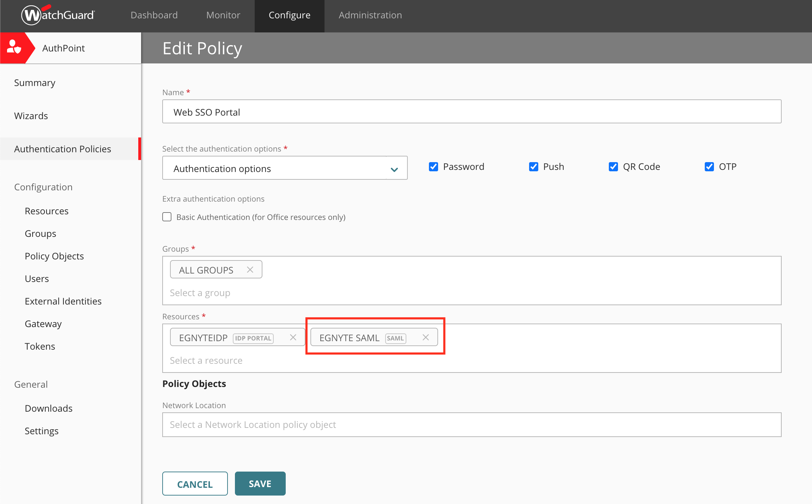Remove the EGNYTE SAML resource tag
The height and width of the screenshot is (504, 812).
(426, 337)
